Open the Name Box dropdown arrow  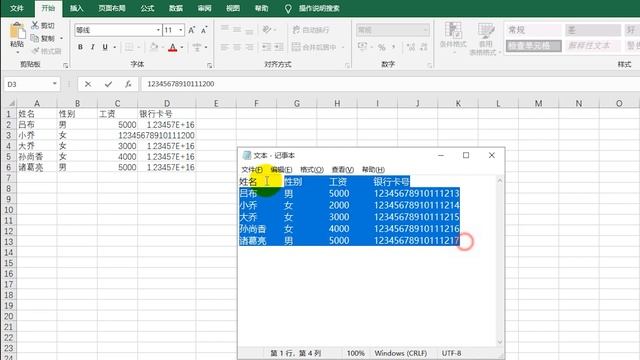click(x=55, y=84)
